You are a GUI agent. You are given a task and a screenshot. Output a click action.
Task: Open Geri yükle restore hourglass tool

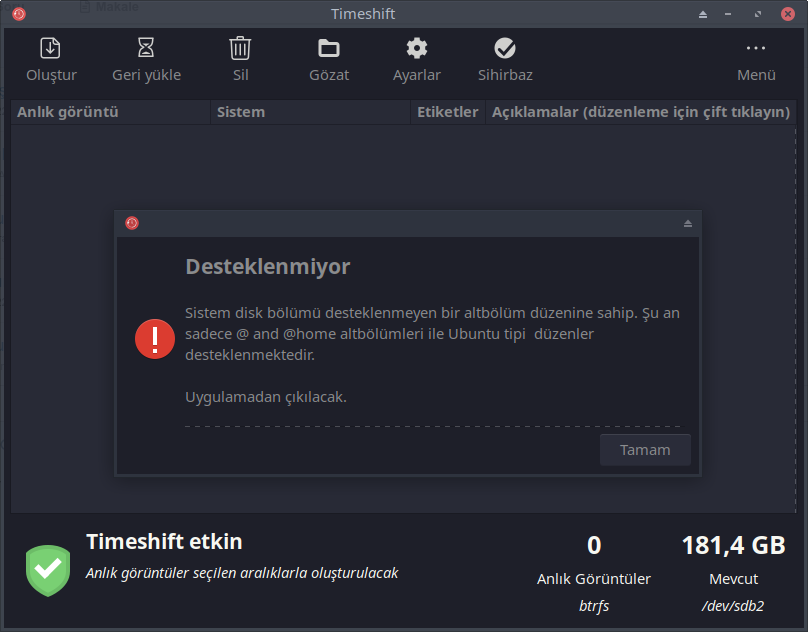[146, 48]
